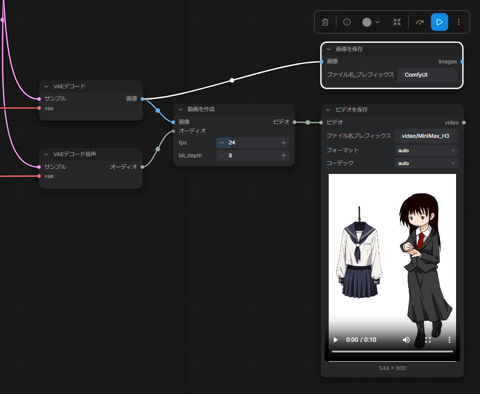480x394 pixels.
Task: Click the 0:00 / 0:10 time display
Action: [361, 340]
